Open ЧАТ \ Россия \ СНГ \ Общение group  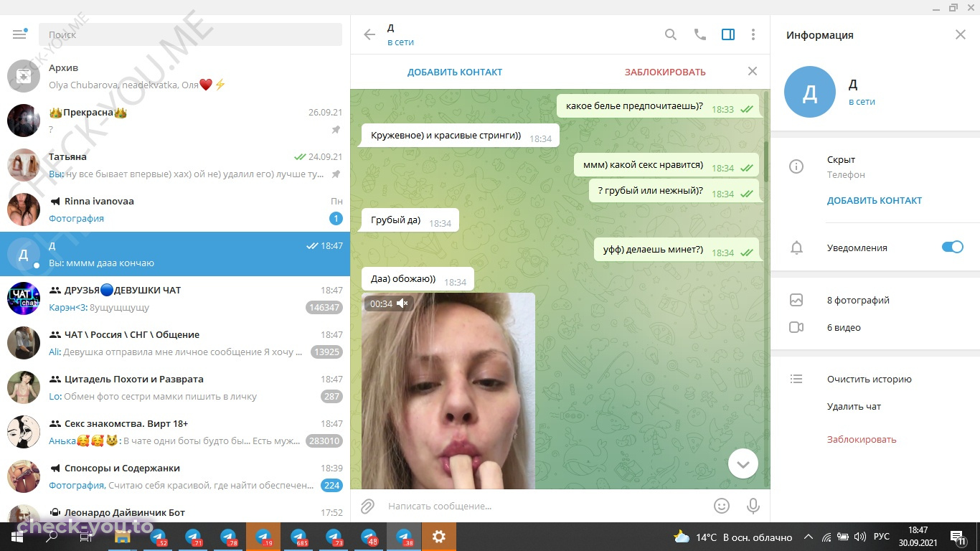click(175, 343)
